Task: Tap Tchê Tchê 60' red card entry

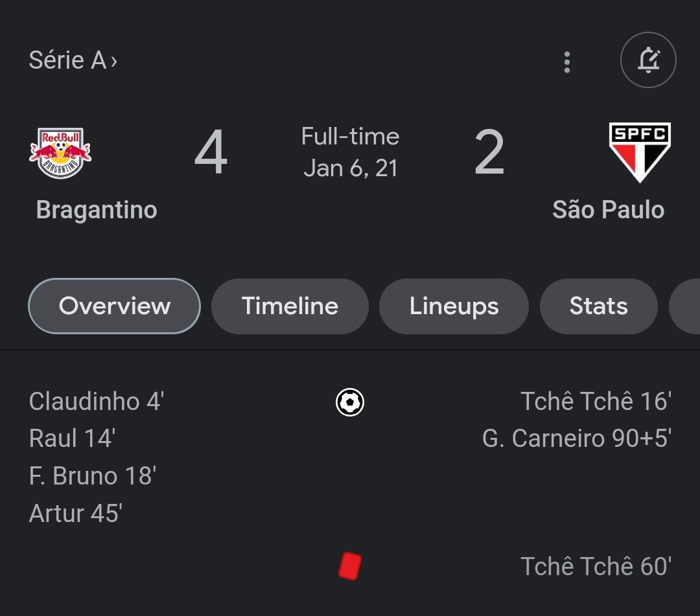Action: [595, 566]
